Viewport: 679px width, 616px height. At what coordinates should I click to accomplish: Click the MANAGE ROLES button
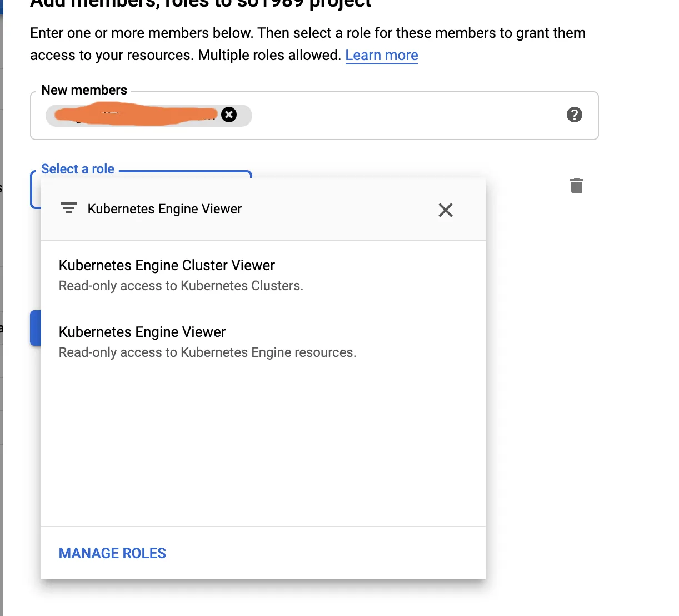click(x=112, y=553)
